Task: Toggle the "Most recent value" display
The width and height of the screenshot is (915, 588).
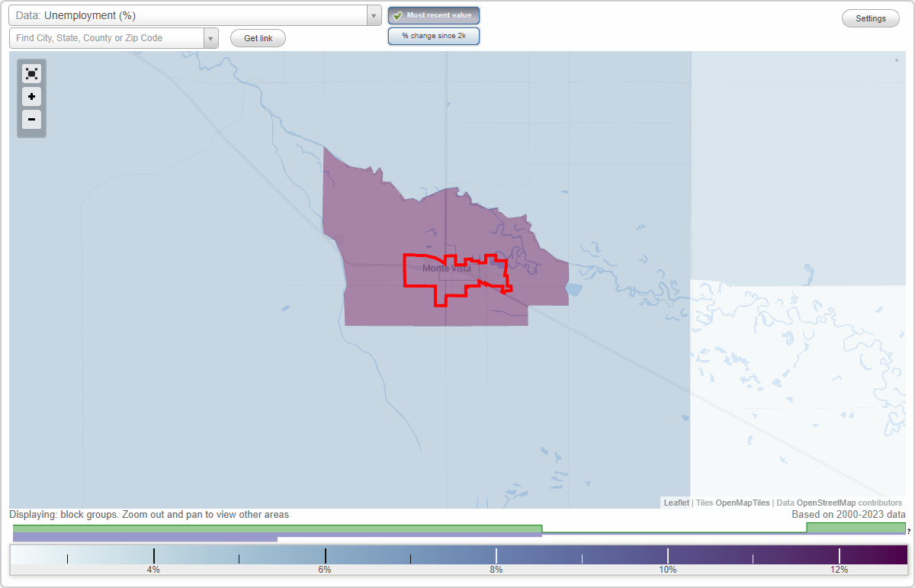Action: click(x=433, y=15)
